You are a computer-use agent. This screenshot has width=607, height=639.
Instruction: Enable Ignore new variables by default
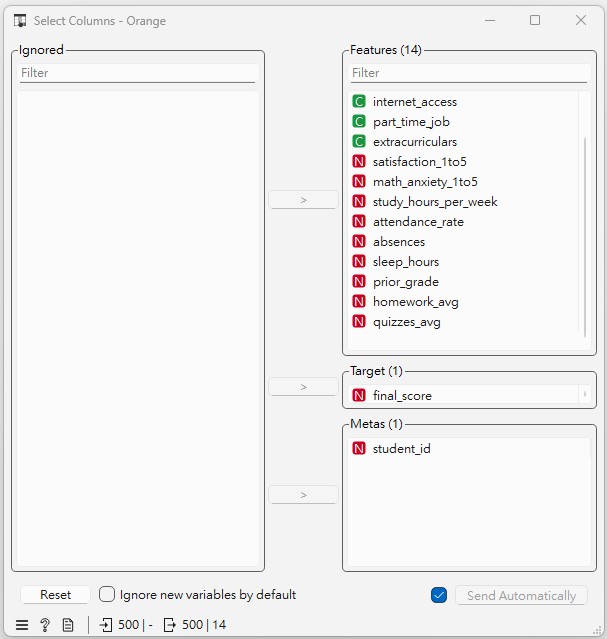pyautogui.click(x=108, y=595)
